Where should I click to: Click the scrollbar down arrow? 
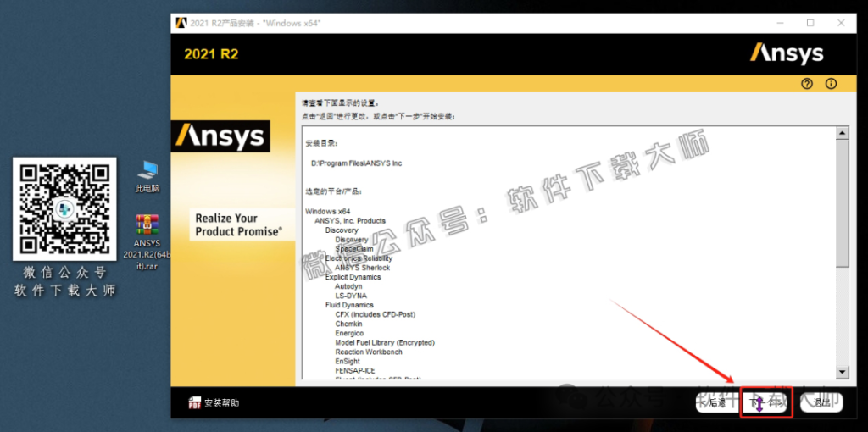pos(842,372)
